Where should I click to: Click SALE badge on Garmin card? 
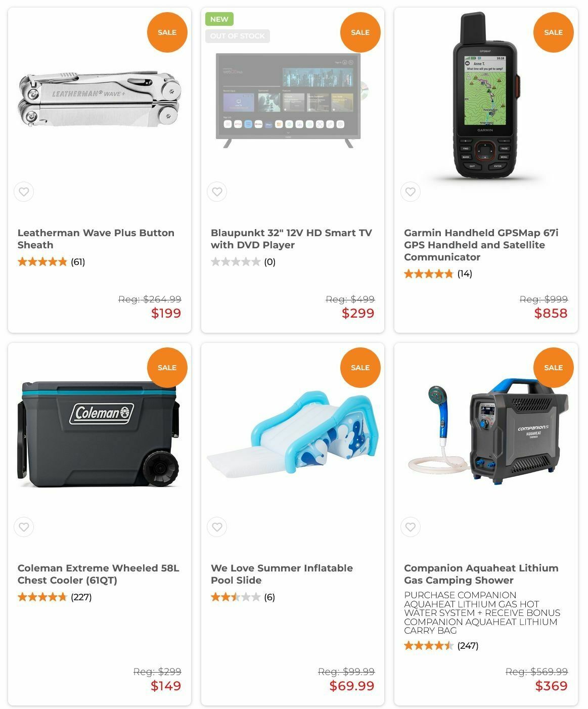554,32
